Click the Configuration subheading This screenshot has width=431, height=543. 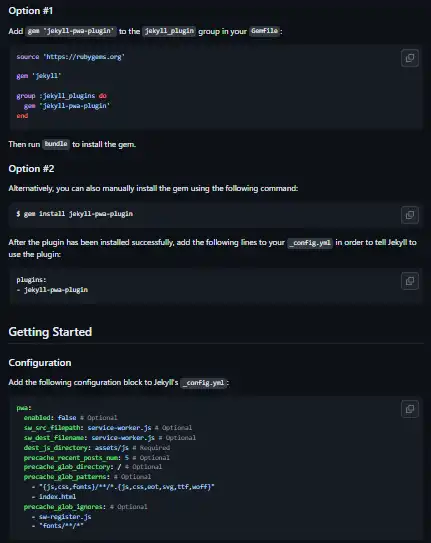point(40,363)
